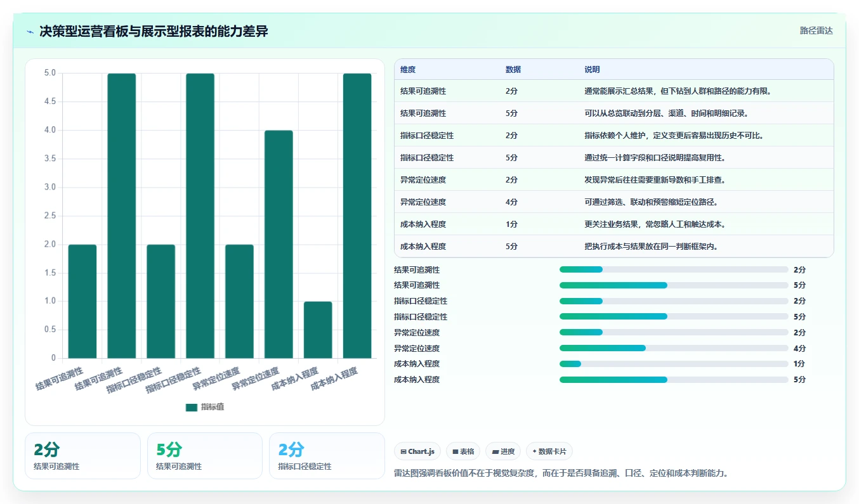The width and height of the screenshot is (859, 504).
Task: Select the row describing 可通过筛选、联动和预警
Action: pyautogui.click(x=614, y=202)
